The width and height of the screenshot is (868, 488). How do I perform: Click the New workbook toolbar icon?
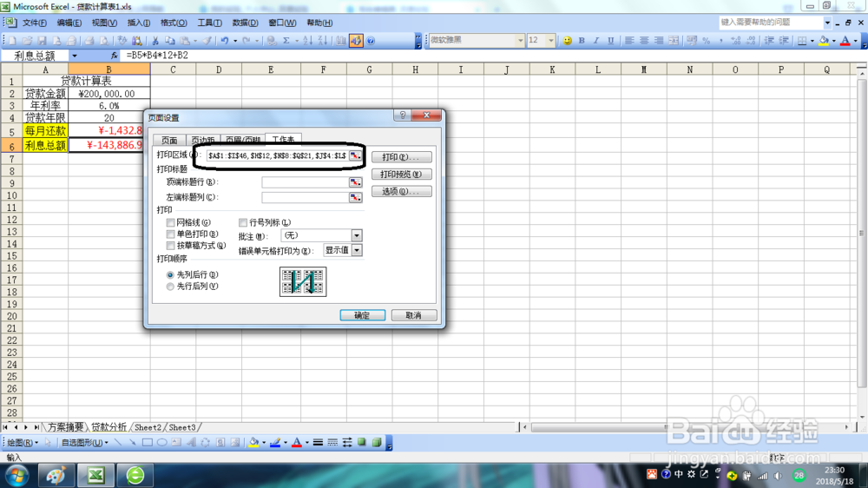pyautogui.click(x=12, y=41)
